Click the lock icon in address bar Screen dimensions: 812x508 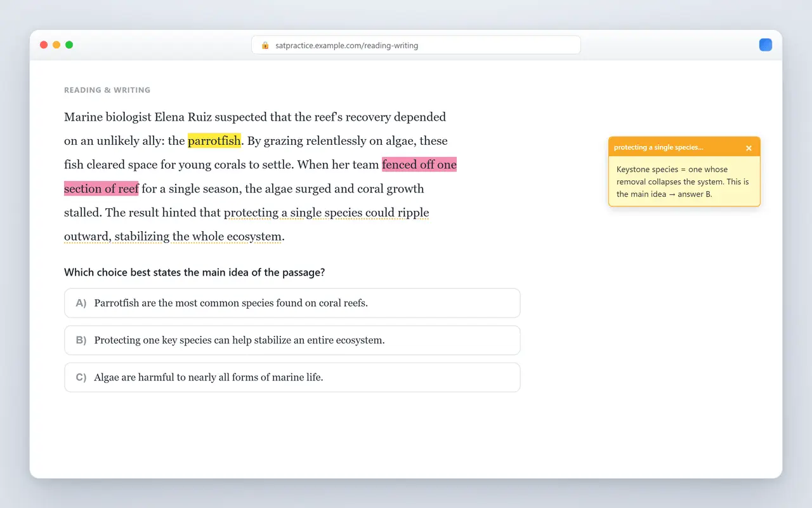(265, 46)
